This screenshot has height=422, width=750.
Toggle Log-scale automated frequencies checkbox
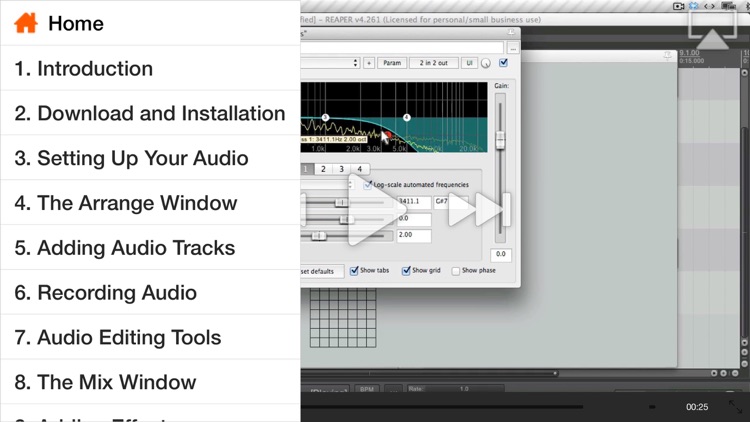point(367,185)
